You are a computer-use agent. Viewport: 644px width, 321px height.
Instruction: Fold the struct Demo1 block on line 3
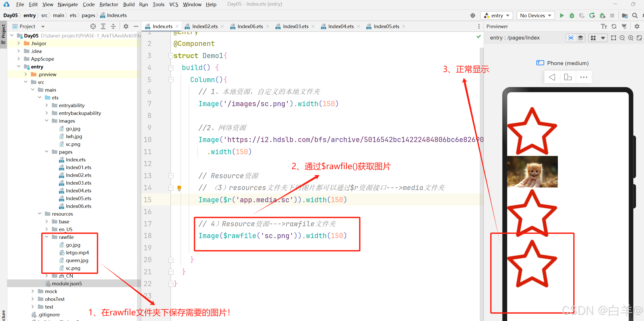click(x=171, y=56)
